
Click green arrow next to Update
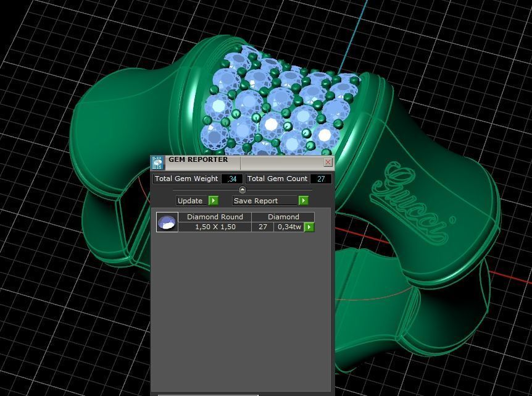point(214,201)
